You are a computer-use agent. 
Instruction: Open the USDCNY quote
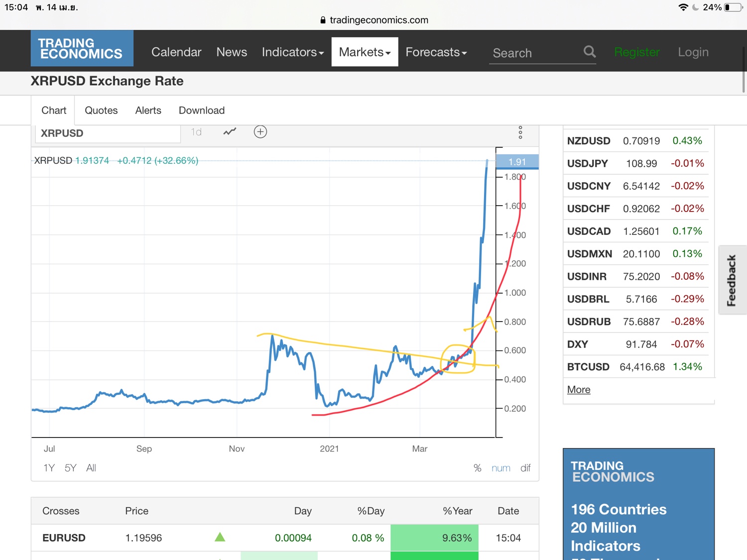(x=589, y=186)
